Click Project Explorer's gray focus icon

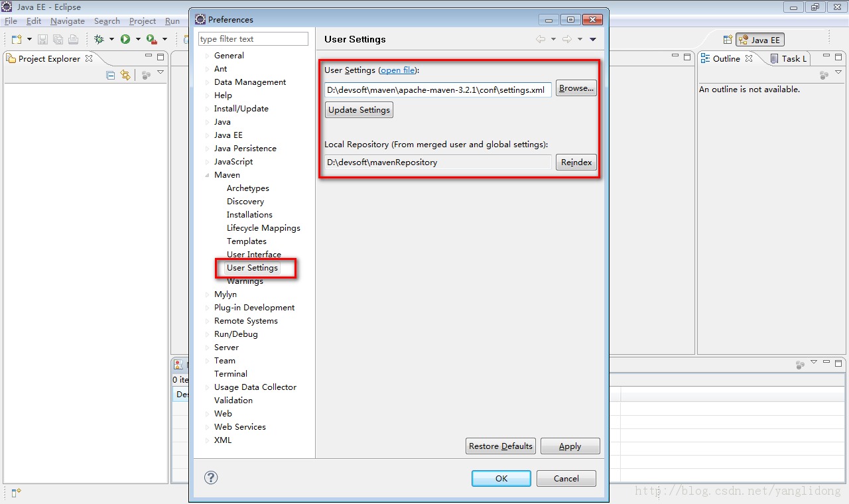[x=147, y=75]
